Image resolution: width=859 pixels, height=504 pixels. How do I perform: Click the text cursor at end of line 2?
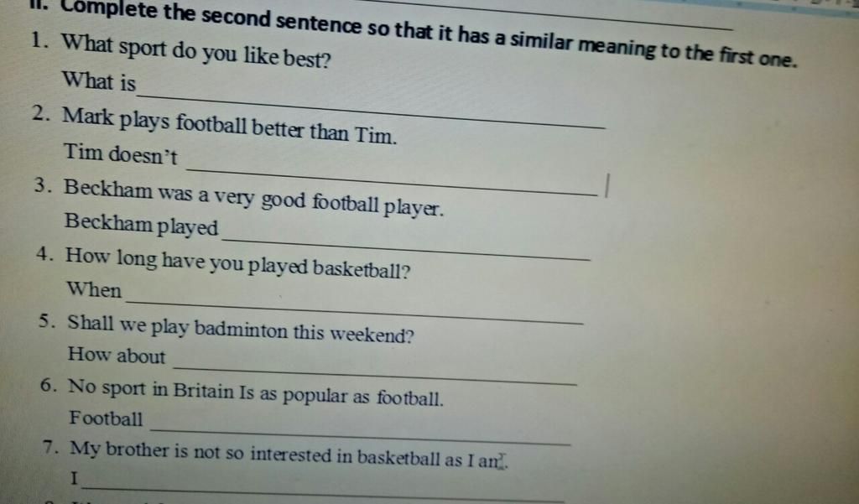pyautogui.click(x=607, y=185)
